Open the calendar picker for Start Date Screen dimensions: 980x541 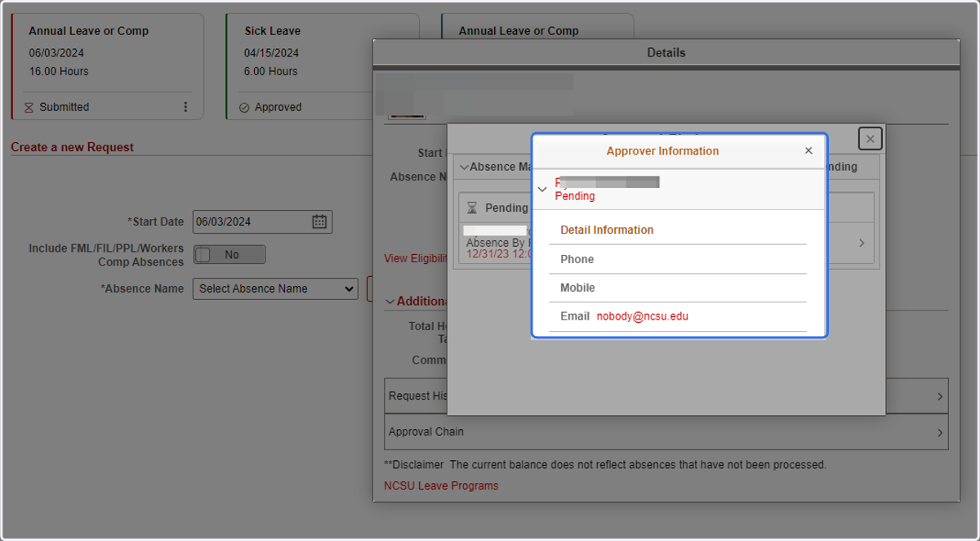tap(319, 221)
